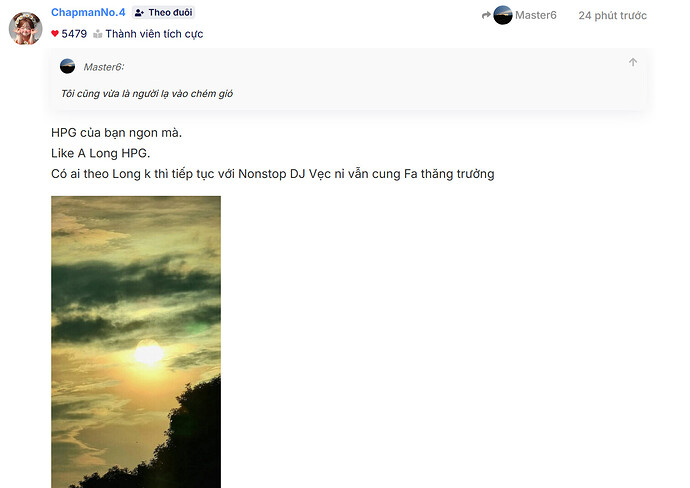Click the line Like A Long HPG
This screenshot has height=488, width=690.
click(101, 153)
